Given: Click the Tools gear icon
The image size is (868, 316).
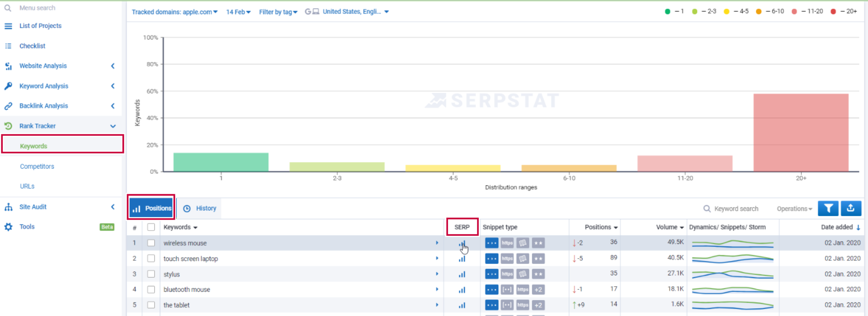Looking at the screenshot, I should coord(8,227).
